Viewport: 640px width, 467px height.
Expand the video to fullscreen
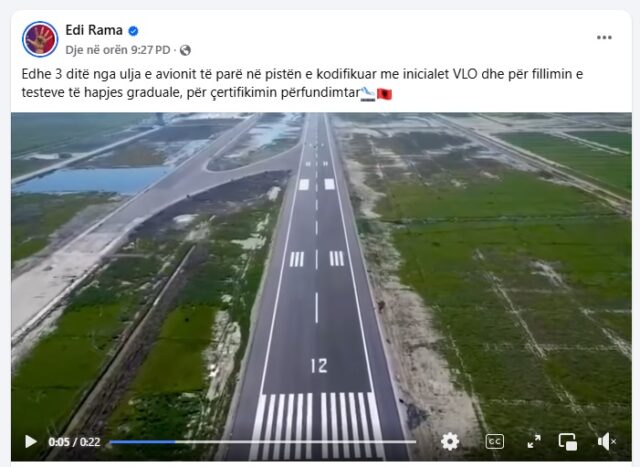tap(534, 441)
